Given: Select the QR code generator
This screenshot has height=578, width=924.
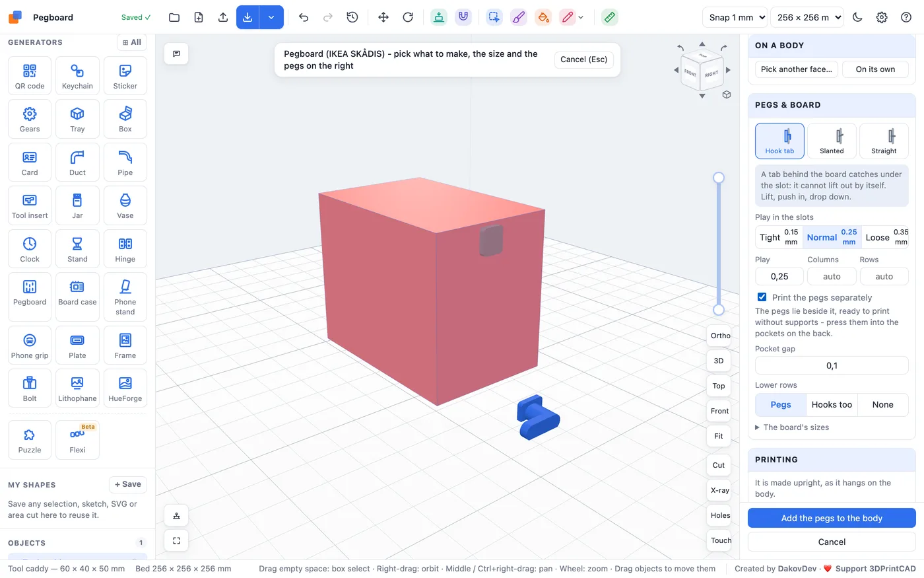Looking at the screenshot, I should 30,76.
